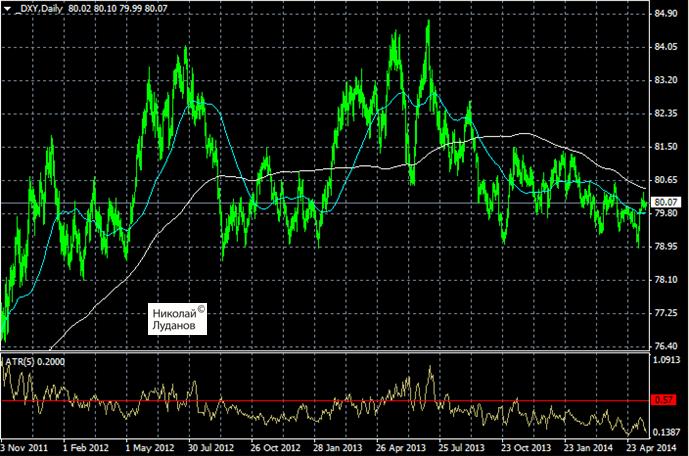This screenshot has width=689, height=456.
Task: Click the 30 Jul 2012 date on timeline
Action: [x=210, y=447]
